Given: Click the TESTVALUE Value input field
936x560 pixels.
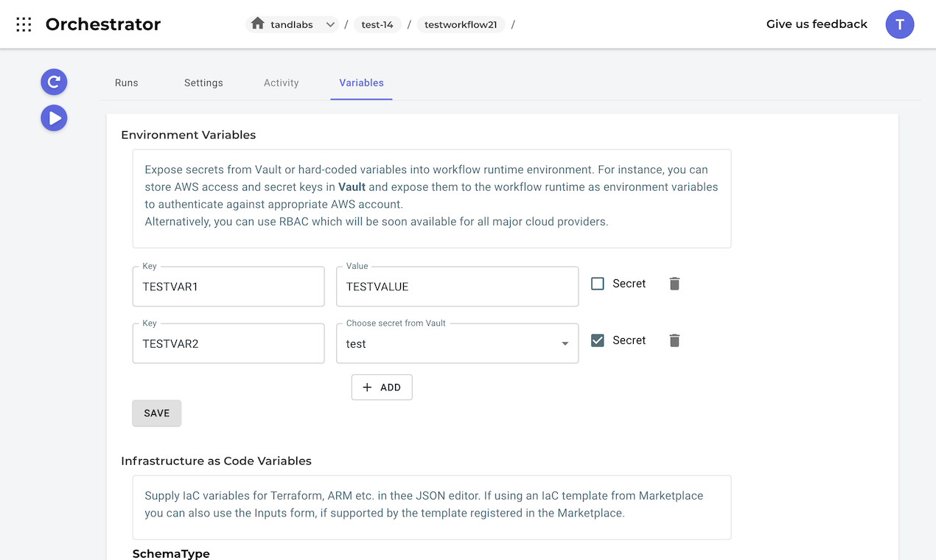Looking at the screenshot, I should tap(457, 287).
